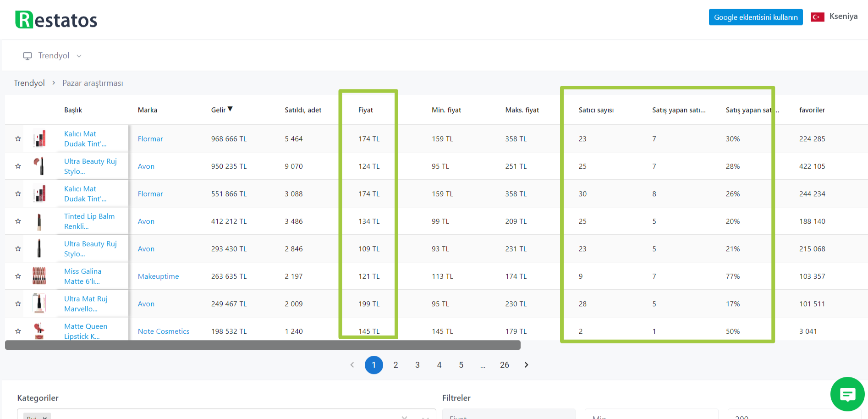The image size is (868, 419).
Task: Go to page 4
Action: pos(439,365)
